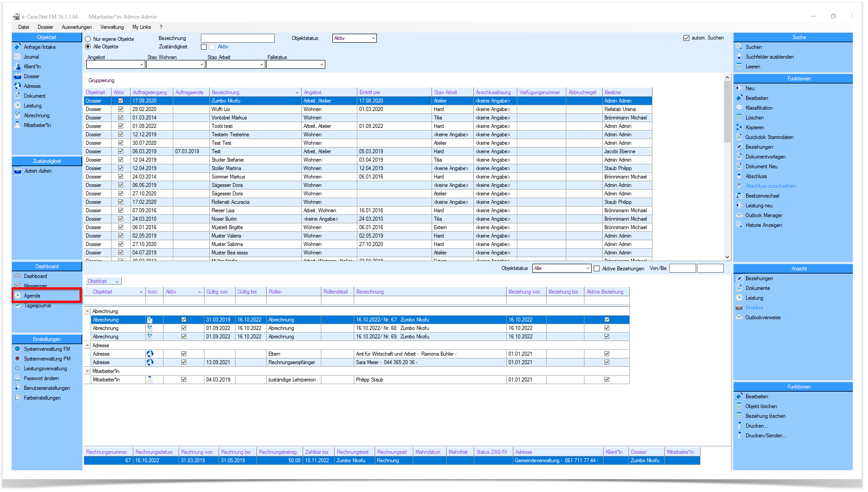Open the Dashboard entry icon
Viewport: 868px width, 492px height.
pos(17,276)
